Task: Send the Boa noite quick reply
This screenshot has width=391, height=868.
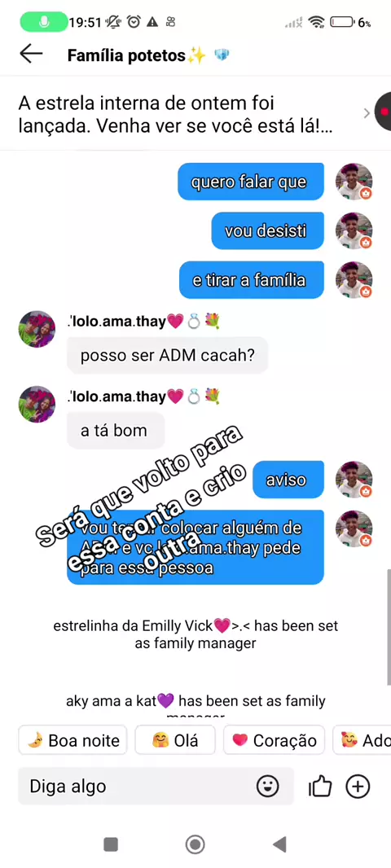Action: pyautogui.click(x=72, y=740)
